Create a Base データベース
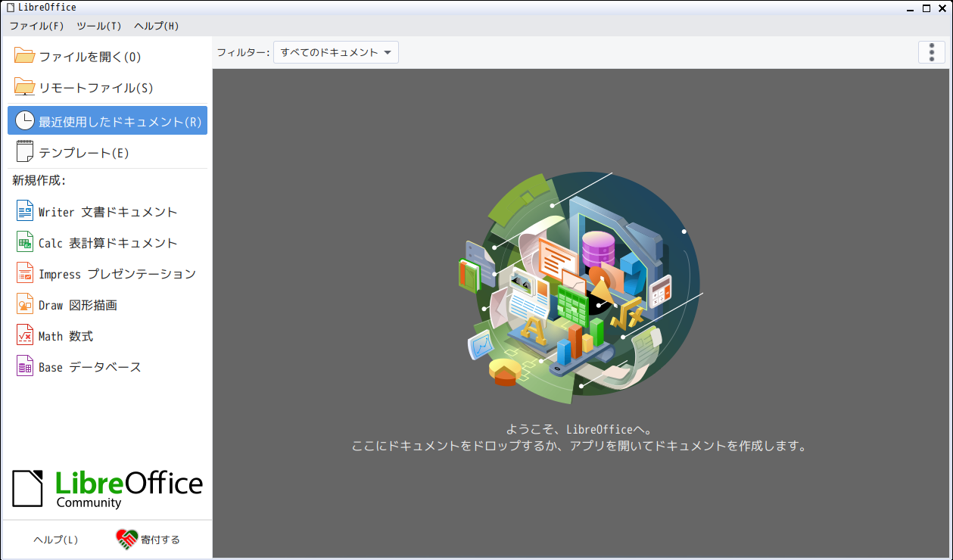The height and width of the screenshot is (560, 953). tap(107, 366)
